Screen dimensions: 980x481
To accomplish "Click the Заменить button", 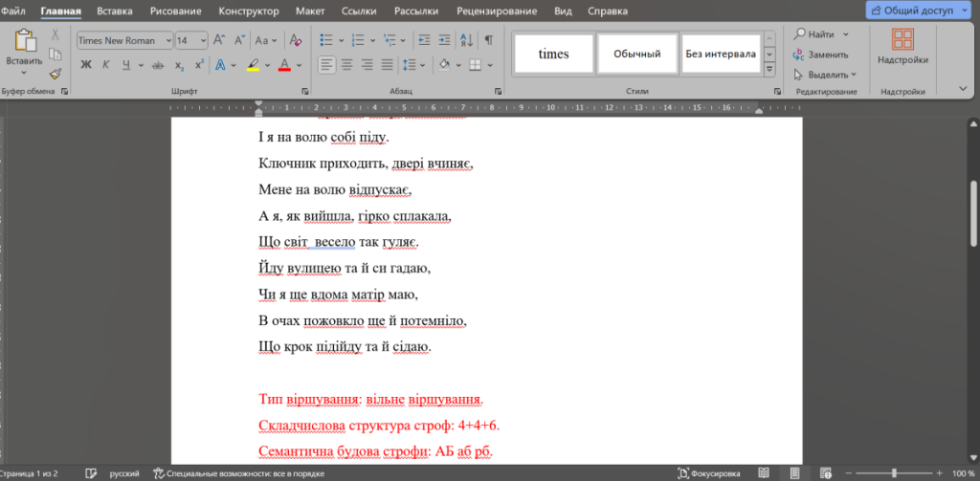I will (x=820, y=55).
